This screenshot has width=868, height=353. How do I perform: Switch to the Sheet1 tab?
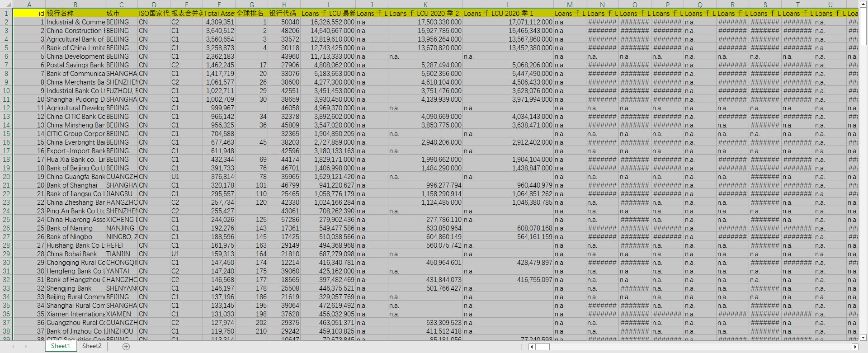(61, 346)
